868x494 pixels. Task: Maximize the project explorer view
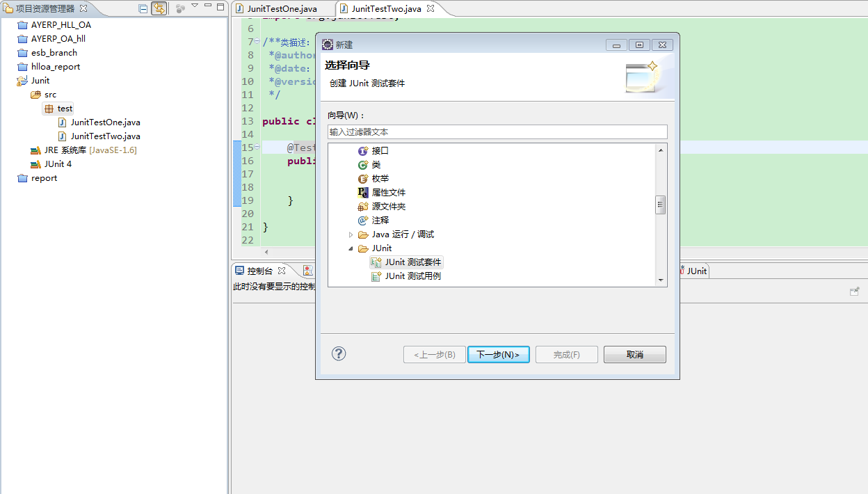coord(220,6)
